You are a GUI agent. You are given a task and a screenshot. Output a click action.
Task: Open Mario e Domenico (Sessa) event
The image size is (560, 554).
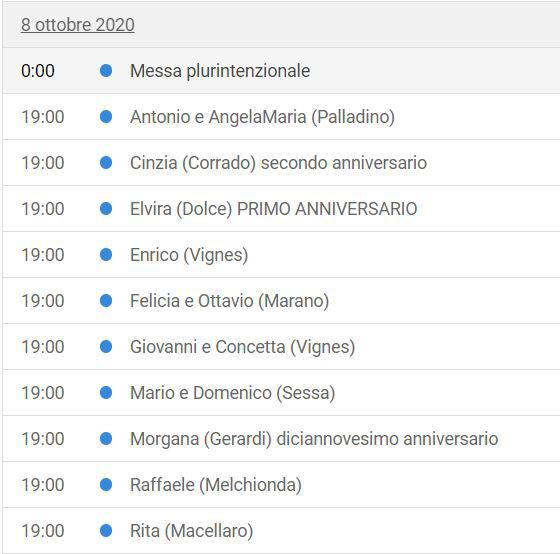(232, 393)
